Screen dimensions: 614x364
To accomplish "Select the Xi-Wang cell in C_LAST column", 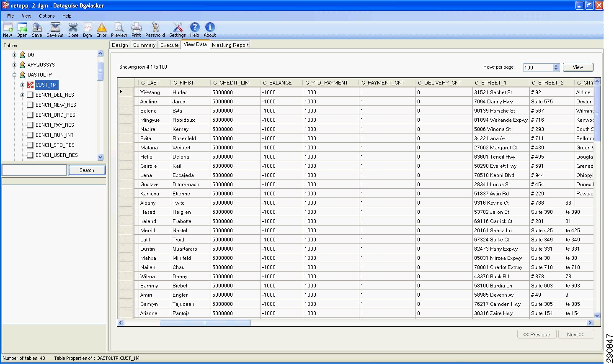I will [x=155, y=92].
